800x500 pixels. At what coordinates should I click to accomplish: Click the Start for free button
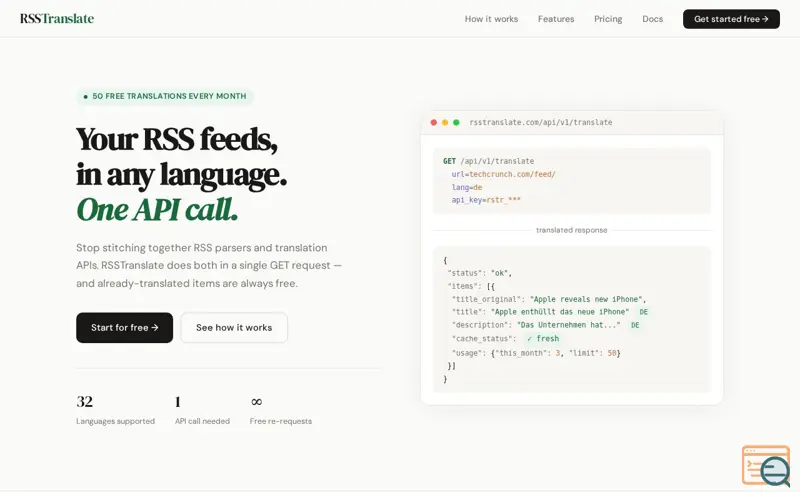tap(124, 328)
